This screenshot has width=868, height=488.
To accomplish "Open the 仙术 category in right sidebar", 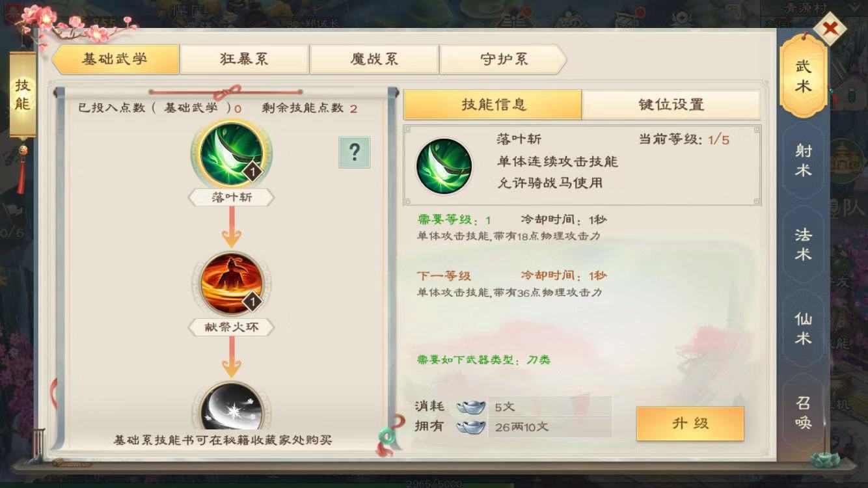I will tap(804, 329).
